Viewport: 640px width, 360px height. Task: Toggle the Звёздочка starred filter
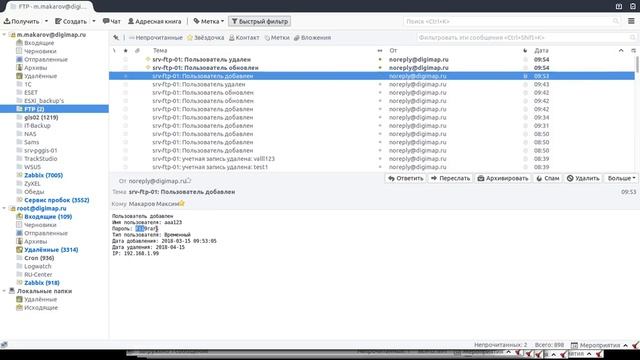click(x=205, y=38)
